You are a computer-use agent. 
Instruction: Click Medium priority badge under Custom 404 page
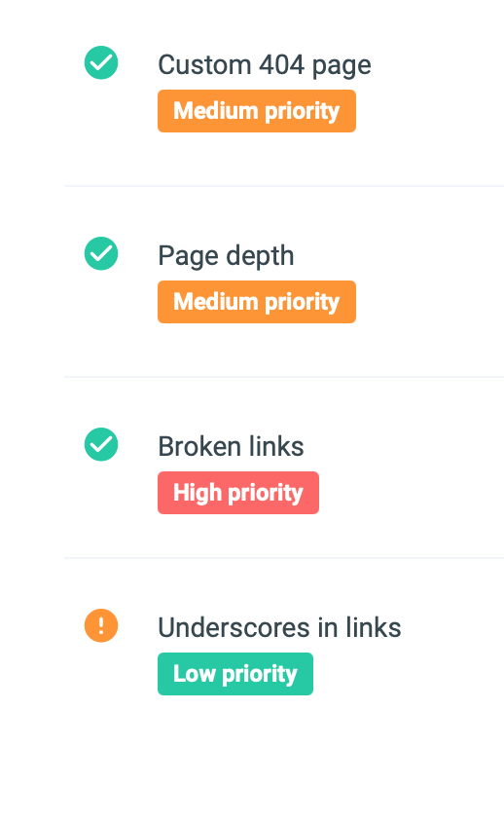[x=257, y=111]
